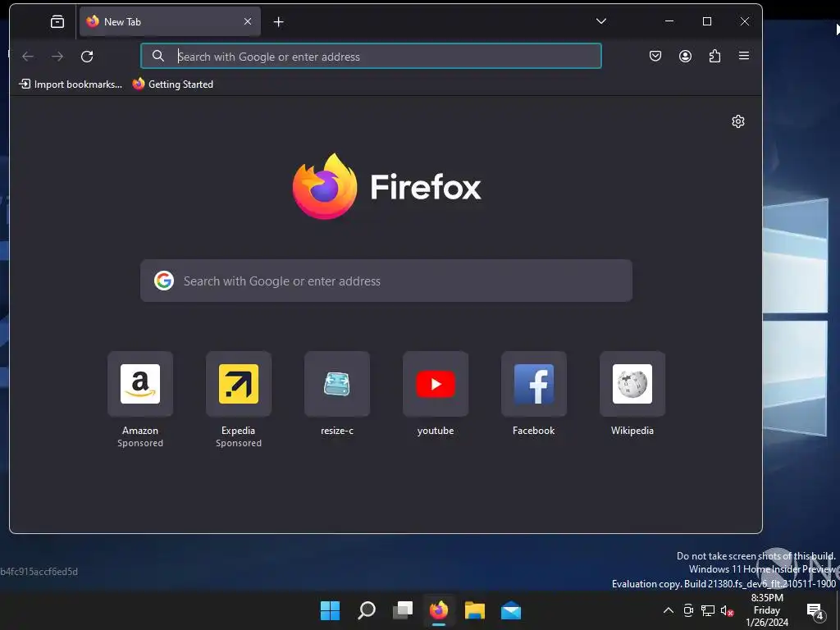
Task: Open the Extensions puzzle icon
Action: 714,57
